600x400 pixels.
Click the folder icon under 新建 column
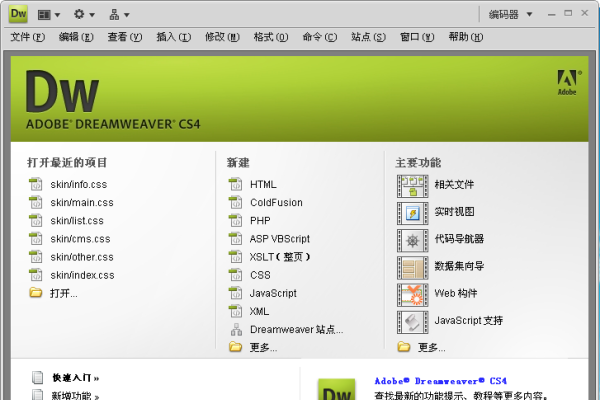pyautogui.click(x=235, y=347)
